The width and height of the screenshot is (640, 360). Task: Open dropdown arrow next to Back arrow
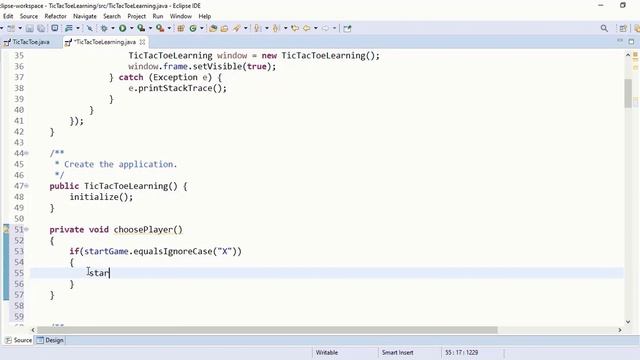(x=316, y=28)
